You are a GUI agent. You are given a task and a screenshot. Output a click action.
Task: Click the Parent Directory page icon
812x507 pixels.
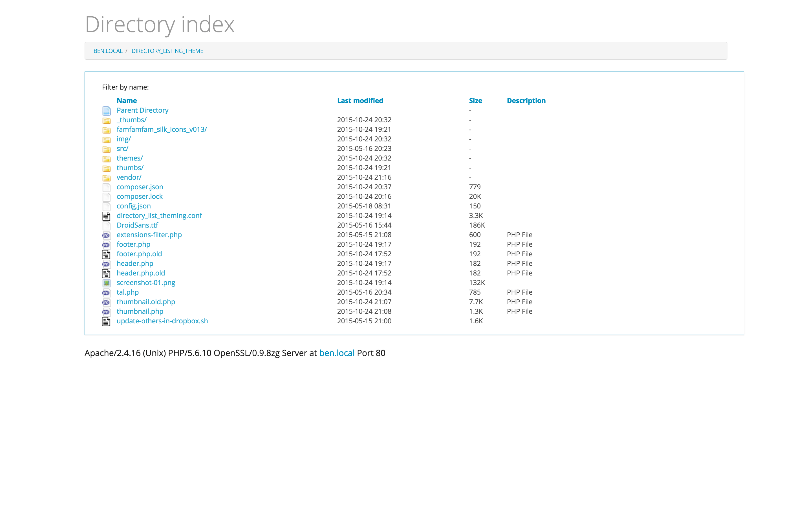click(x=106, y=111)
